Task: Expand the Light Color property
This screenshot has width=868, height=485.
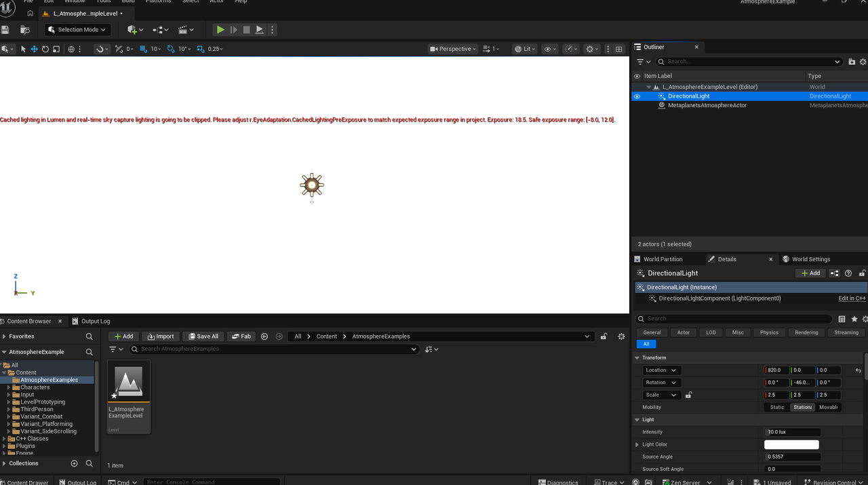Action: [x=637, y=444]
